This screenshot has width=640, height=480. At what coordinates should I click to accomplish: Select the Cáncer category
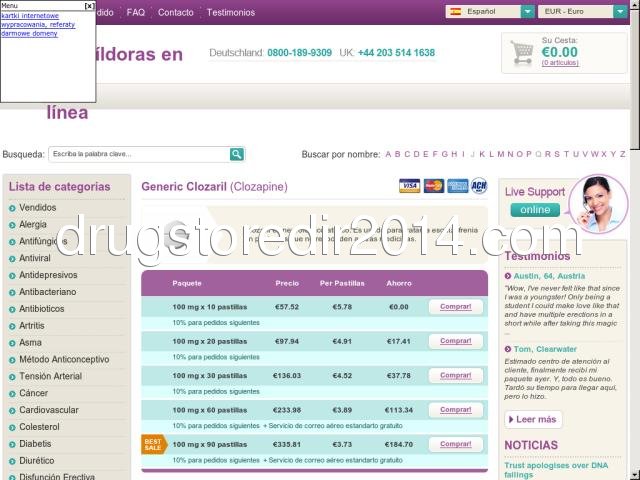(33, 393)
